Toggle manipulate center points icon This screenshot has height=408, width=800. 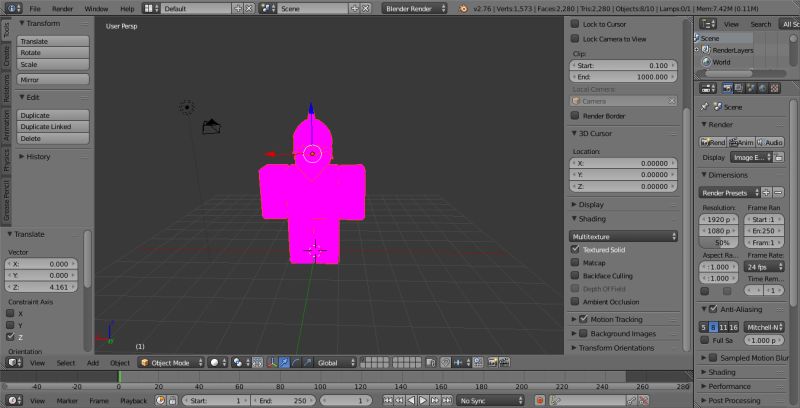[258, 363]
